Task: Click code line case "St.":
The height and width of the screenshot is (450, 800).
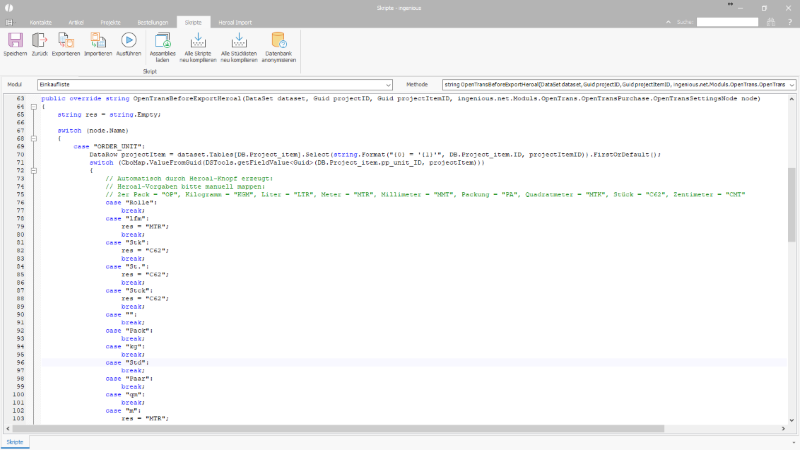Action: click(x=128, y=266)
